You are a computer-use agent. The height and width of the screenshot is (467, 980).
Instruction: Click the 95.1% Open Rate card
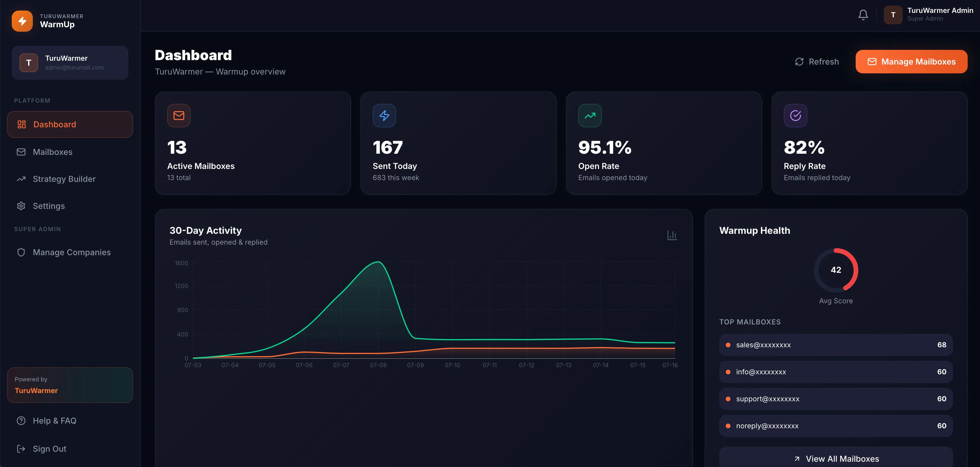(x=664, y=143)
